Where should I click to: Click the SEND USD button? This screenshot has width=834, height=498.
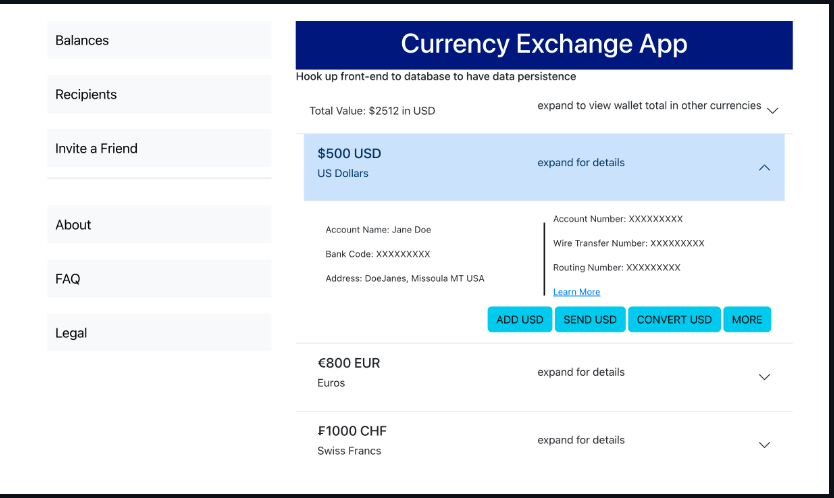pos(590,319)
